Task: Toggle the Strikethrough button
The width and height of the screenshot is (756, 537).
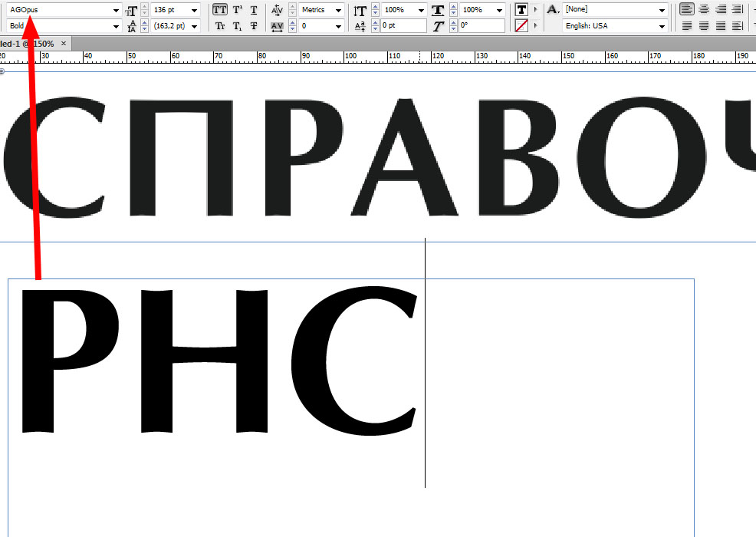Action: pos(254,26)
